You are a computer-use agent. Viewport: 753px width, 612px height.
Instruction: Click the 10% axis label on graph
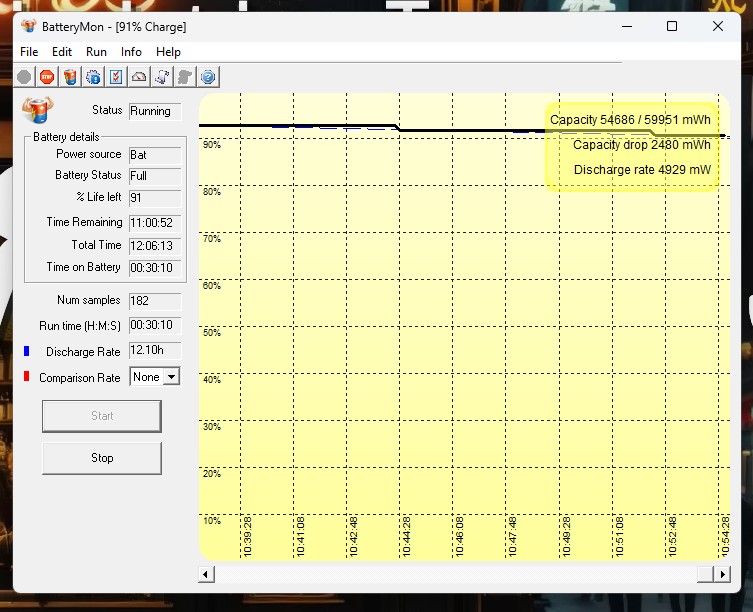point(212,520)
